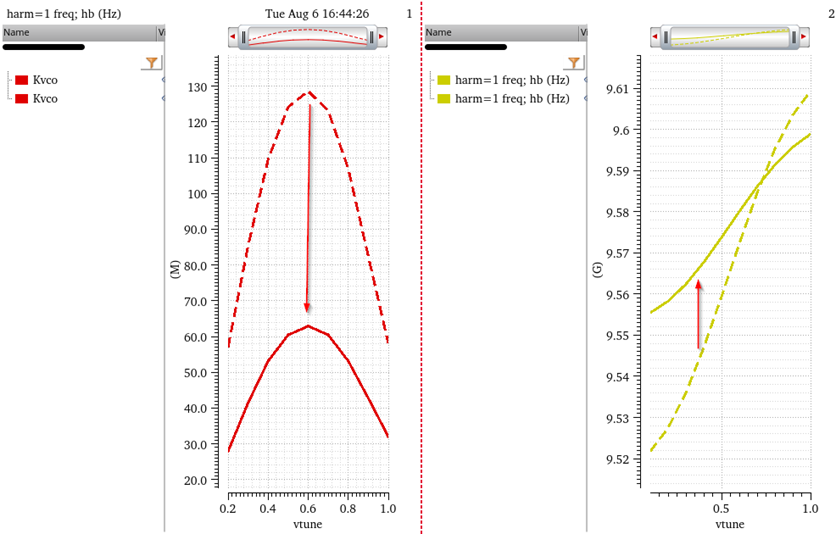
Task: Click the frequency mini-plot overview slider
Action: (728, 38)
